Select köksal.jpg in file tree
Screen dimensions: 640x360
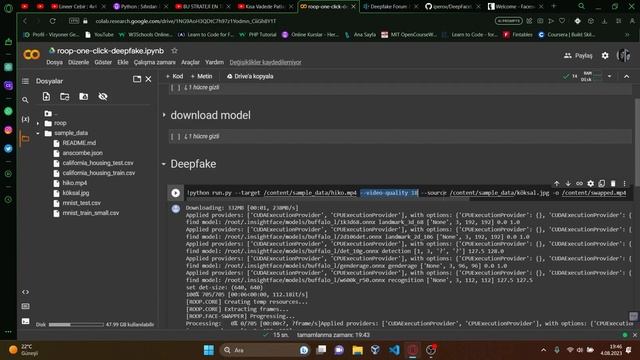(x=76, y=193)
